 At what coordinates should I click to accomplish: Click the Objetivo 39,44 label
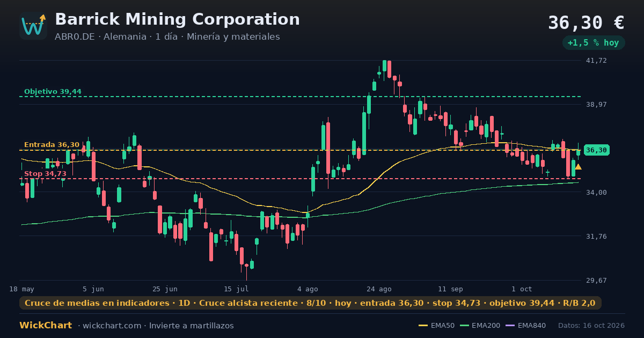[53, 92]
